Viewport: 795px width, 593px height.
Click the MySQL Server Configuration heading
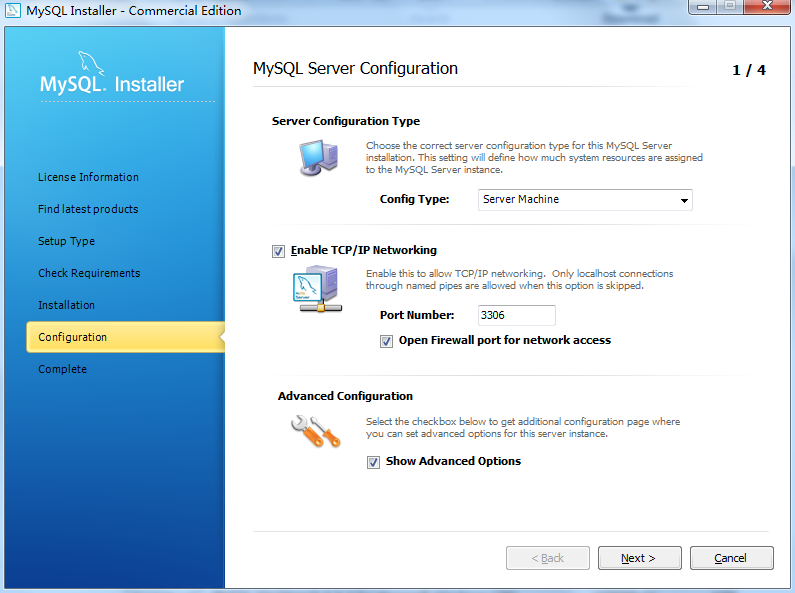(355, 68)
